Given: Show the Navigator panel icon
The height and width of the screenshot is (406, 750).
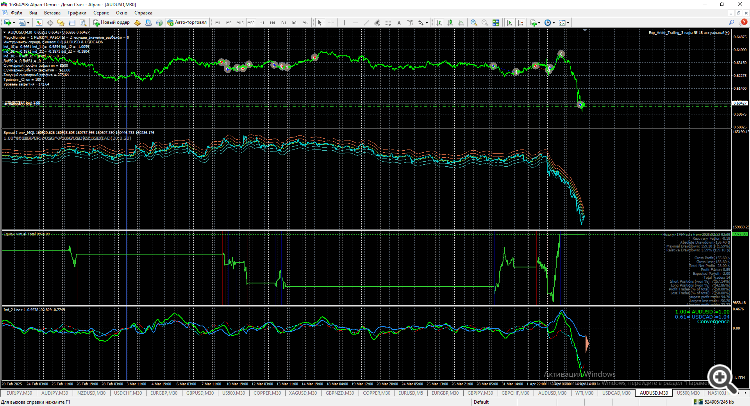Looking at the screenshot, I should coord(60,22).
